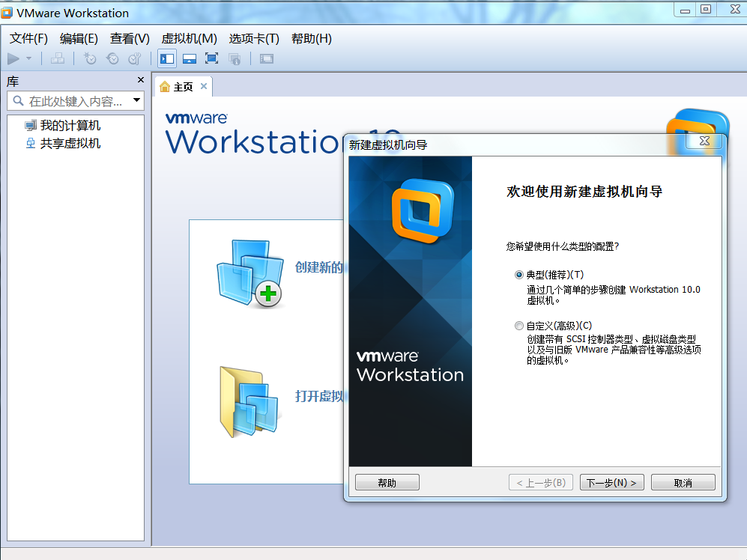Open the power options dropdown arrow
The width and height of the screenshot is (747, 560).
pos(29,58)
